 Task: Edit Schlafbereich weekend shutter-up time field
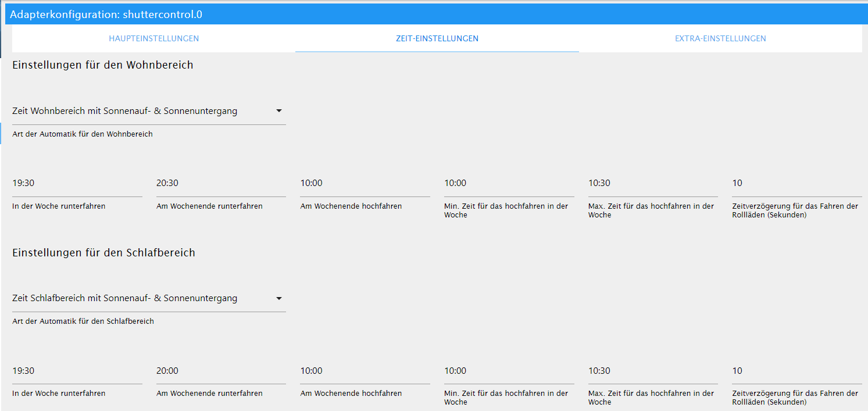pos(365,371)
